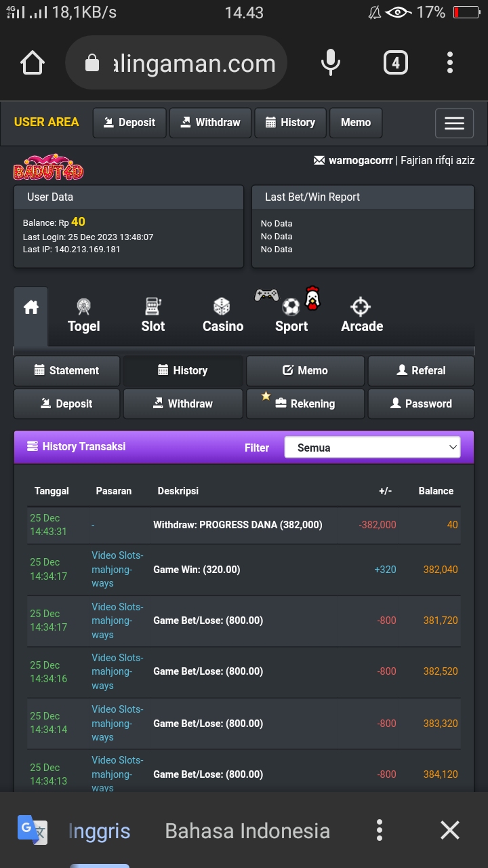Open the browser tab switcher
The image size is (488, 868).
tap(395, 63)
